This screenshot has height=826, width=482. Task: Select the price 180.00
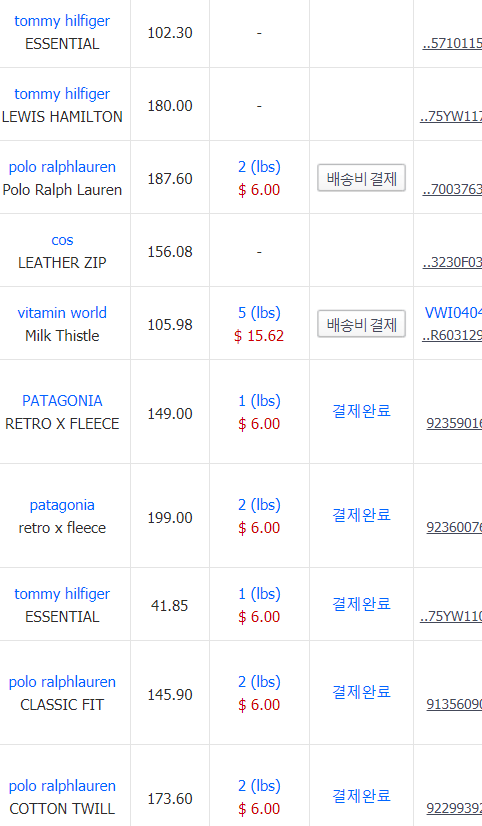coord(170,106)
